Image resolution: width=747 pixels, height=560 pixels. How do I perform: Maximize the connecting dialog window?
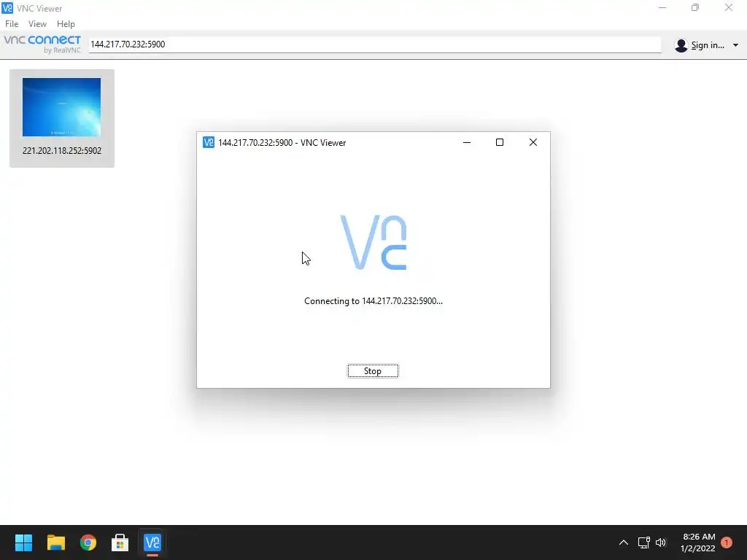(500, 142)
